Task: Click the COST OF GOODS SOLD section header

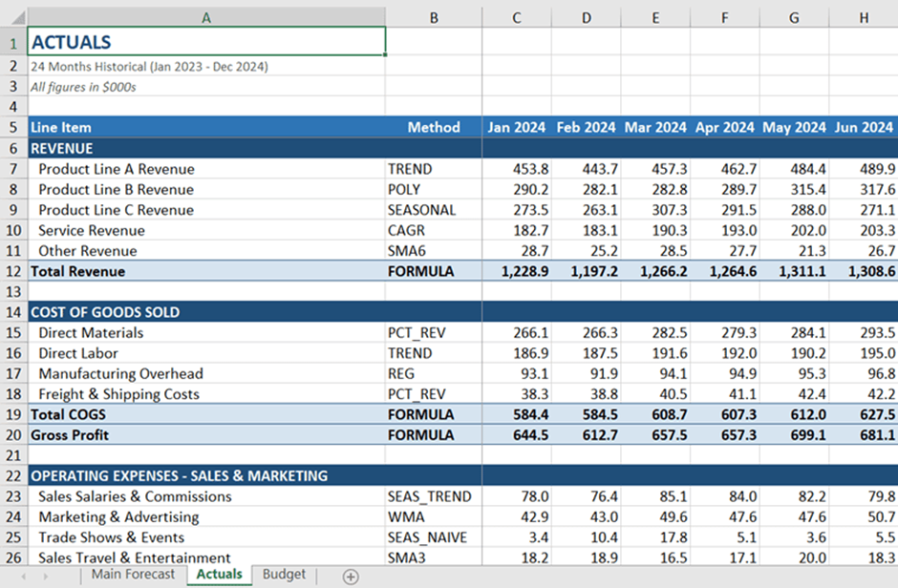Action: click(206, 312)
